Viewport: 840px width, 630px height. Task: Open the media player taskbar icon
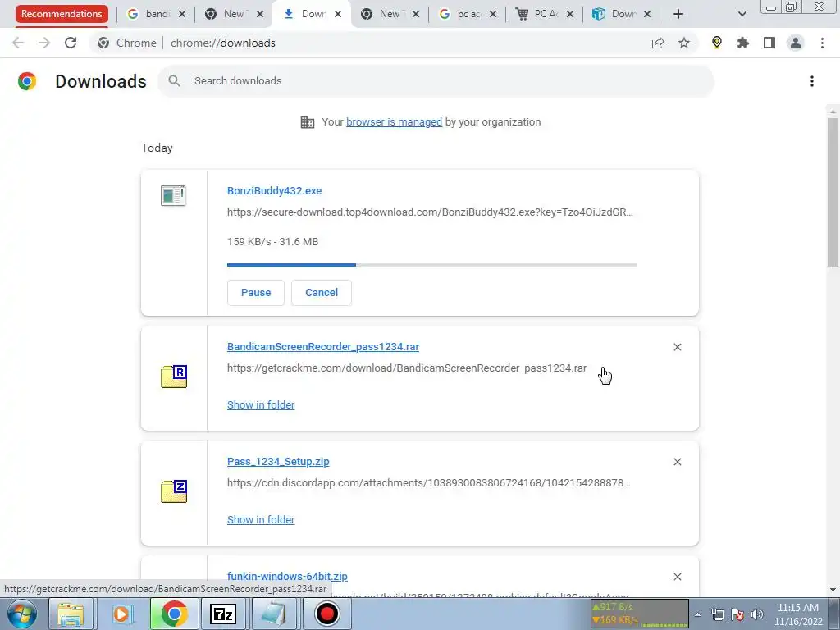(x=122, y=614)
